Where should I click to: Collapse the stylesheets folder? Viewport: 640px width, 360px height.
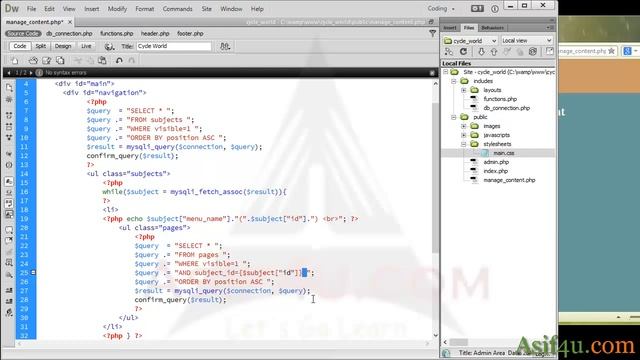[x=464, y=144]
